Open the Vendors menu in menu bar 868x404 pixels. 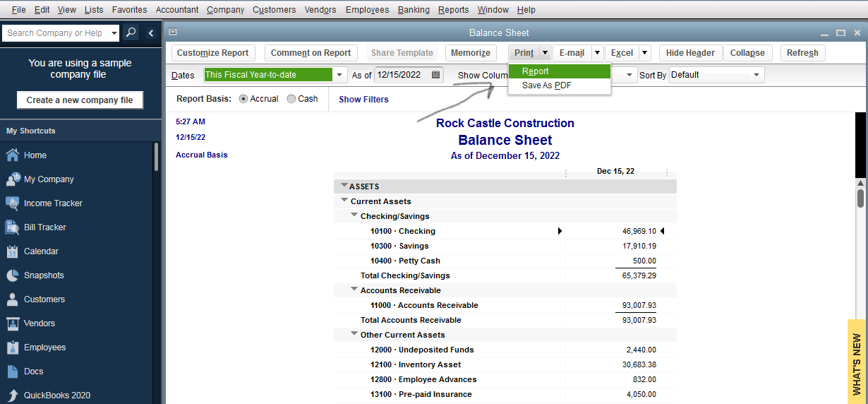tap(320, 10)
